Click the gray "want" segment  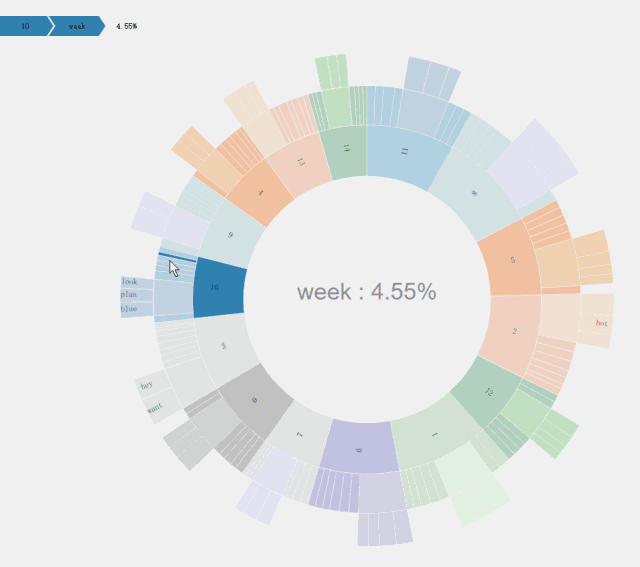pyautogui.click(x=156, y=408)
